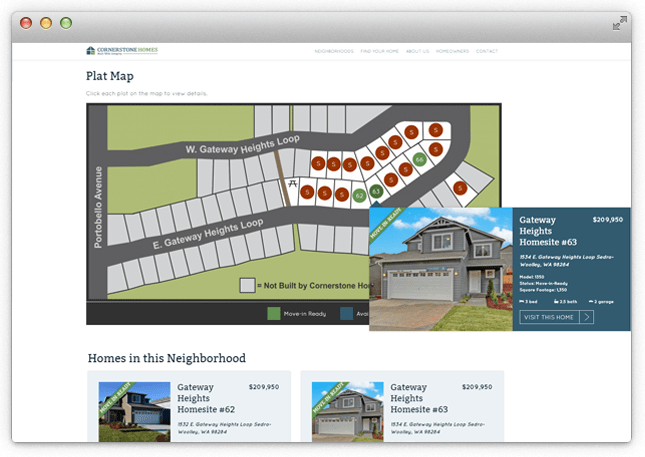Click the Model 1350 line in popup
Viewport: 645px width, 457px height.
coord(531,277)
